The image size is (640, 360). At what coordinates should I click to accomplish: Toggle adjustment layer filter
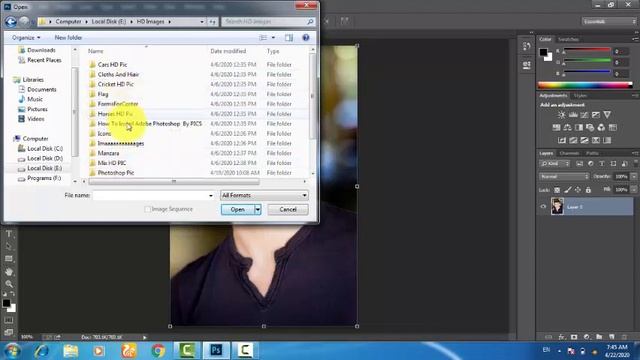[x=591, y=164]
